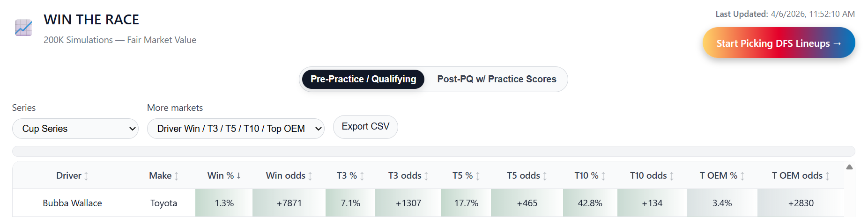This screenshot has width=868, height=217.
Task: Toggle the Win % descending sort arrow
Action: (239, 176)
